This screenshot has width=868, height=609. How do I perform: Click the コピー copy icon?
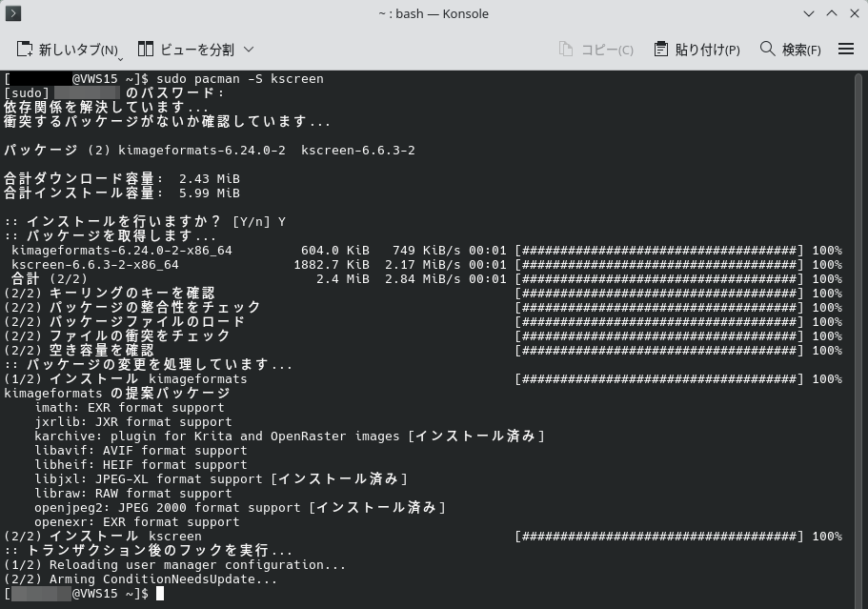(566, 50)
